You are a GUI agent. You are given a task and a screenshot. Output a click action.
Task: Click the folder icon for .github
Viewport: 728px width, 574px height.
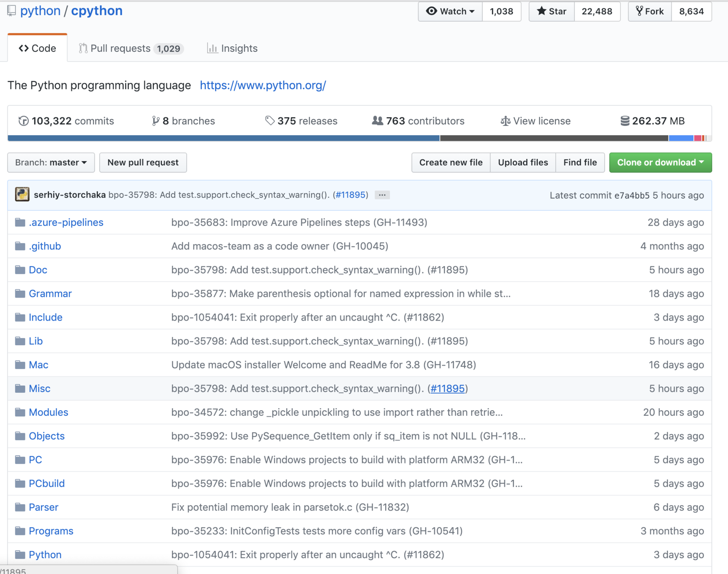click(x=20, y=246)
